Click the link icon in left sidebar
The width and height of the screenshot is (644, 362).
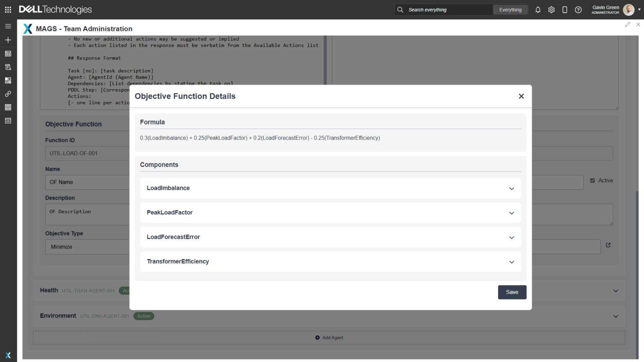(x=8, y=94)
